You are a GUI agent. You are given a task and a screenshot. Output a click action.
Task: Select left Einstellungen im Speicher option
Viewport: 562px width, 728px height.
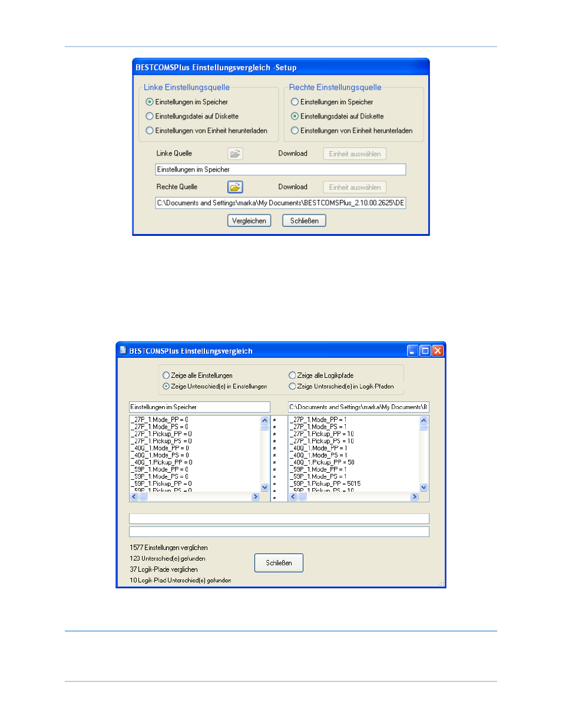[x=187, y=102]
